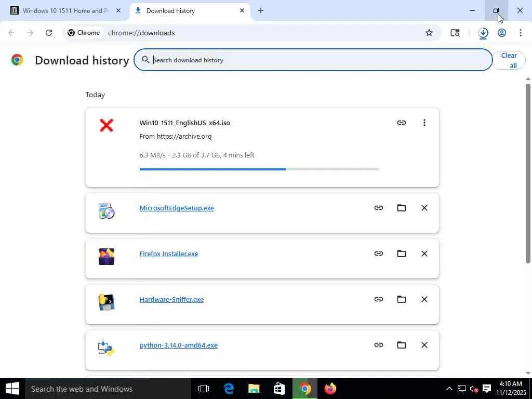Go forward in browser history

pyautogui.click(x=30, y=33)
